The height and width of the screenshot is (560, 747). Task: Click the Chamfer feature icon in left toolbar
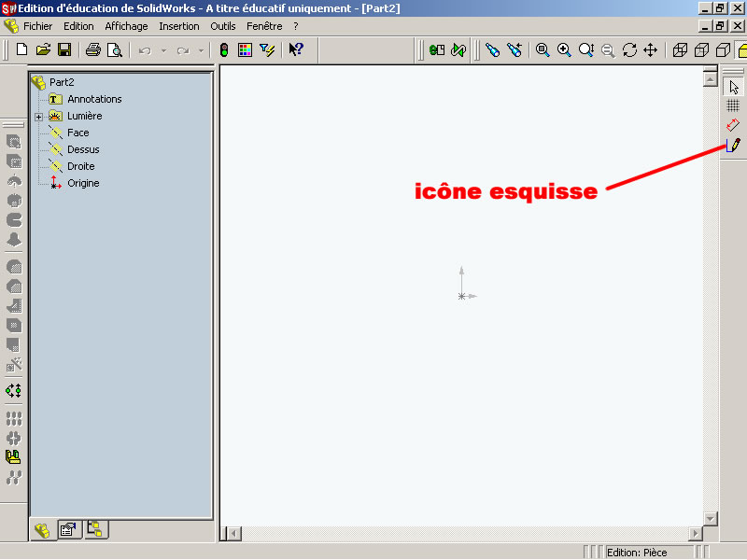14,287
